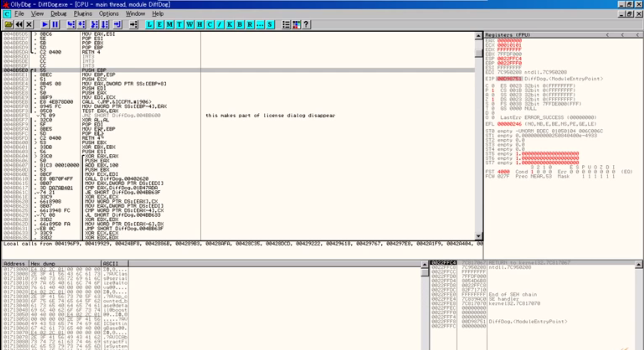Show Handles via H icon

tap(200, 25)
